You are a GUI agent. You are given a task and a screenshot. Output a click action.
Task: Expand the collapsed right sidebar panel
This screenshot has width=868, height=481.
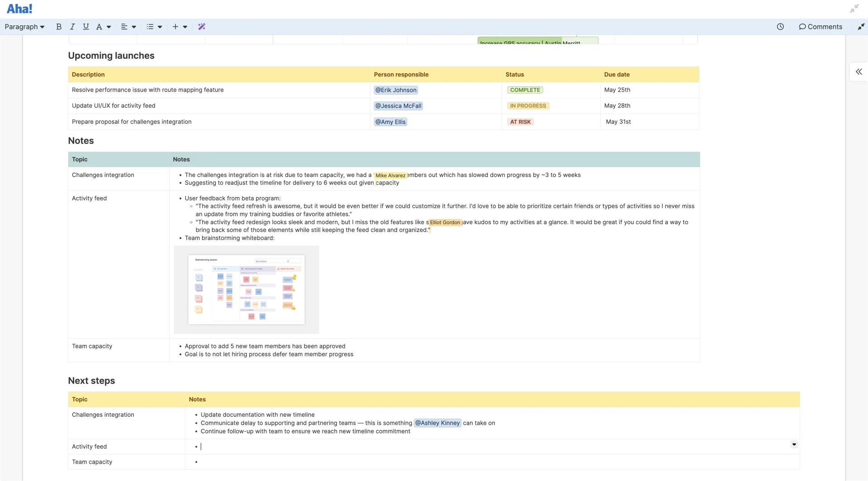click(859, 71)
